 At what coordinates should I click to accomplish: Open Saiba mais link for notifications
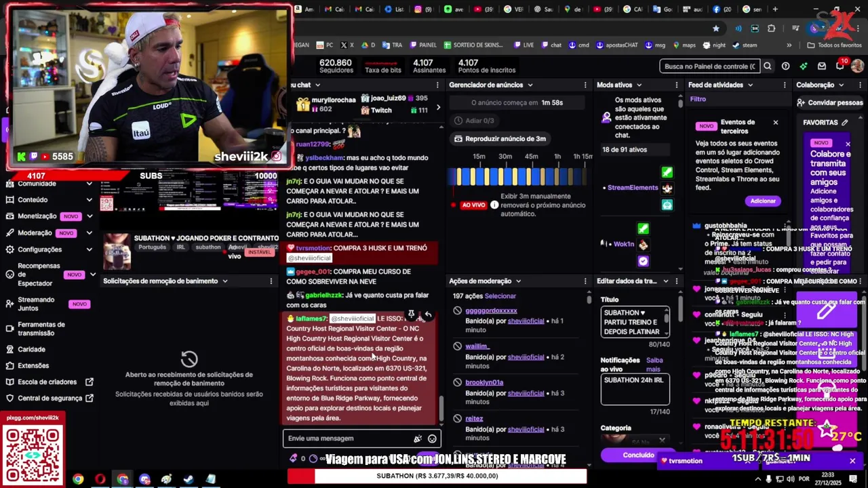coord(654,365)
